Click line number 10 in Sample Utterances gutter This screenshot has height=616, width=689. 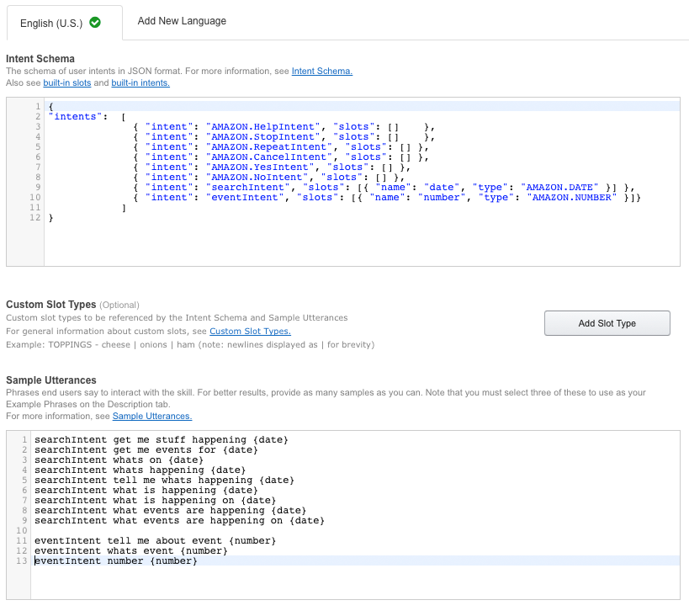pos(24,530)
